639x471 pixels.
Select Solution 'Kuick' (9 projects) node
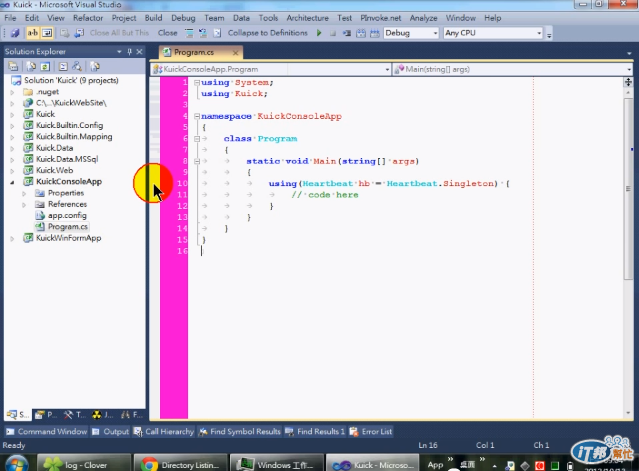(x=71, y=80)
